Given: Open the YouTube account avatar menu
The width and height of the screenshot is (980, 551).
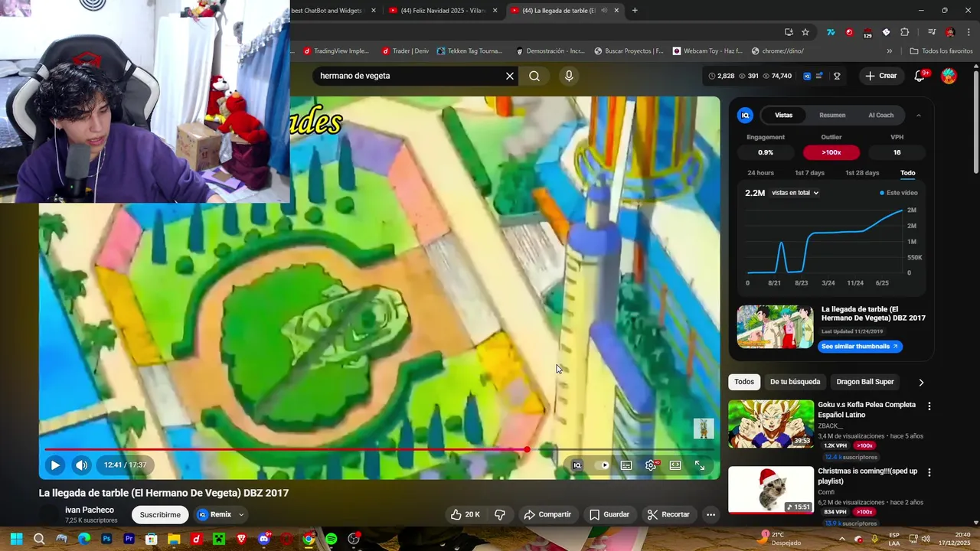Looking at the screenshot, I should [x=949, y=76].
